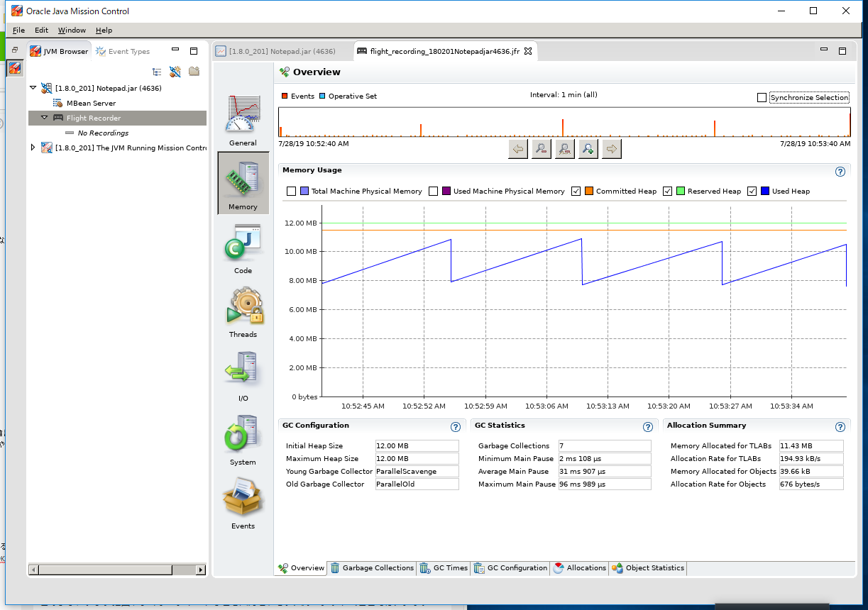The width and height of the screenshot is (868, 610).
Task: Collapse the Notepad.jar (4636) tree node
Action: coord(33,89)
